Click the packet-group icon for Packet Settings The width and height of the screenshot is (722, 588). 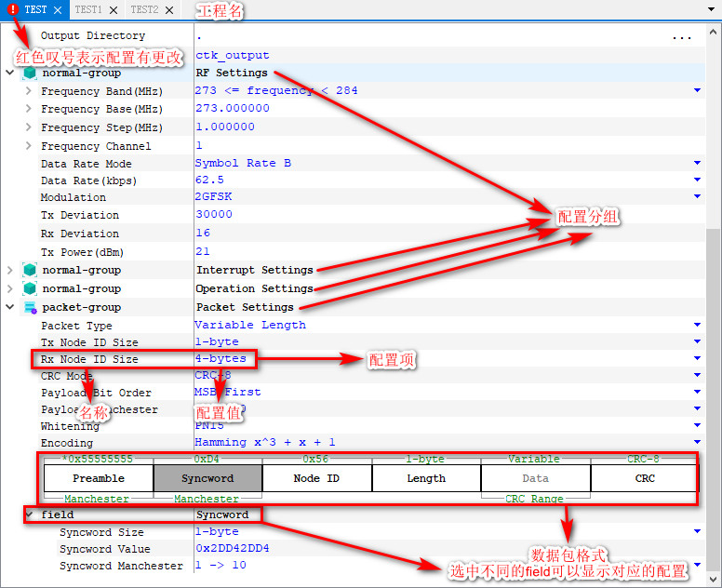click(30, 307)
